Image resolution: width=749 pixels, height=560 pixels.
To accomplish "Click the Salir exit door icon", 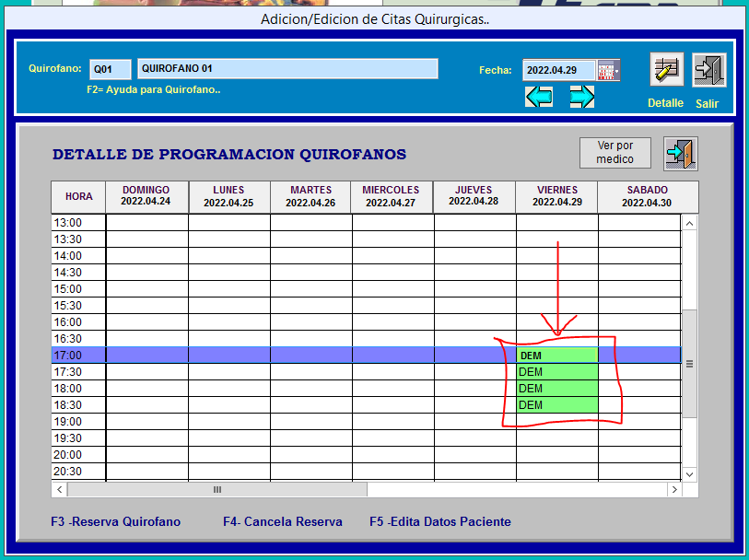I will click(709, 70).
